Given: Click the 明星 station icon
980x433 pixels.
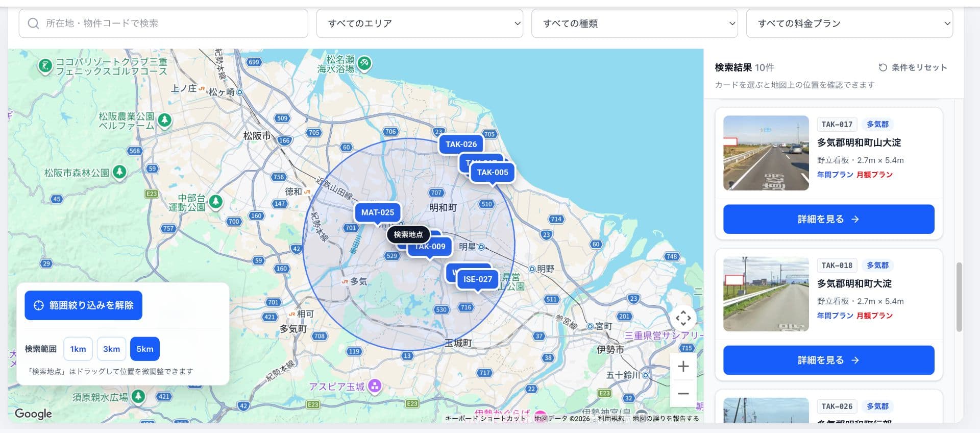Looking at the screenshot, I should click(481, 247).
